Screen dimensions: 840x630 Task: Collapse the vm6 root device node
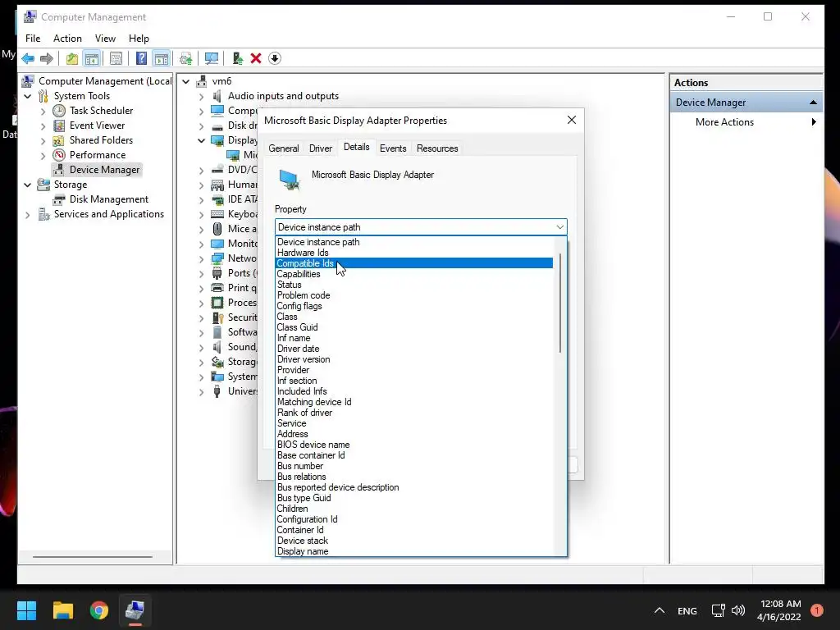pyautogui.click(x=186, y=81)
